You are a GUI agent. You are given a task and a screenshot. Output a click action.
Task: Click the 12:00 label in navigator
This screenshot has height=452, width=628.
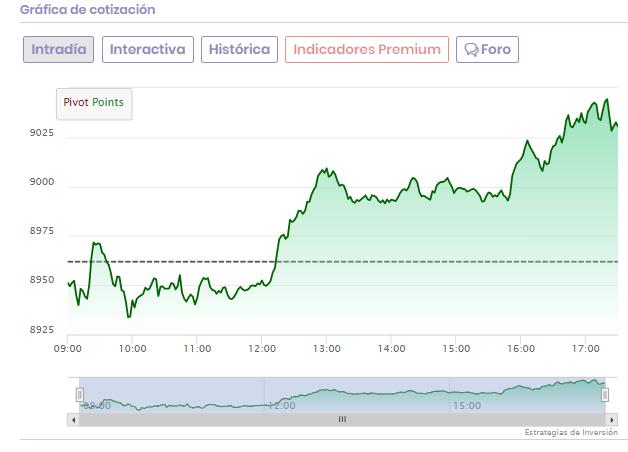(282, 406)
